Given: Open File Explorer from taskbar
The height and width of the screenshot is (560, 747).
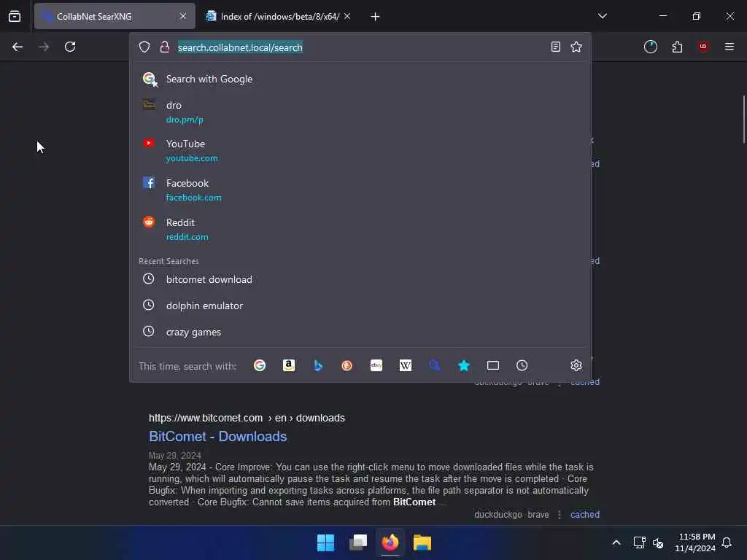Looking at the screenshot, I should tap(422, 542).
